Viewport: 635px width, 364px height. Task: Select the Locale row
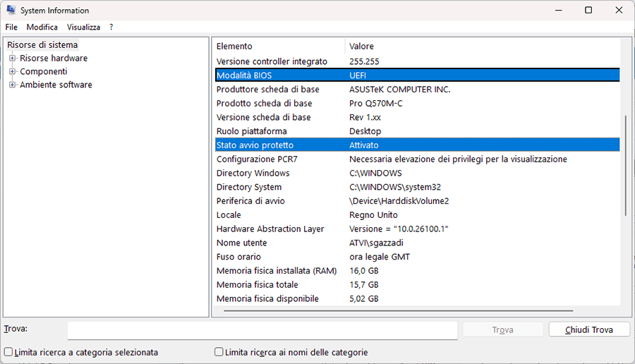click(417, 215)
